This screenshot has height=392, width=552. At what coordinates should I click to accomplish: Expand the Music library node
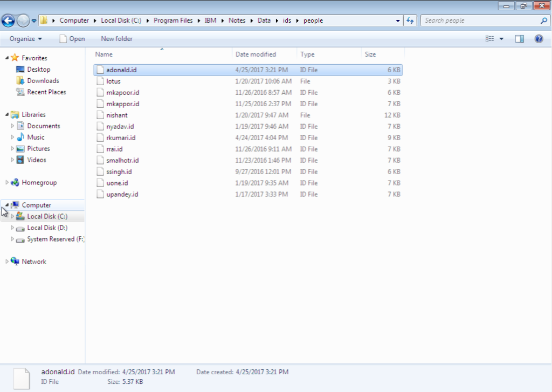[12, 137]
